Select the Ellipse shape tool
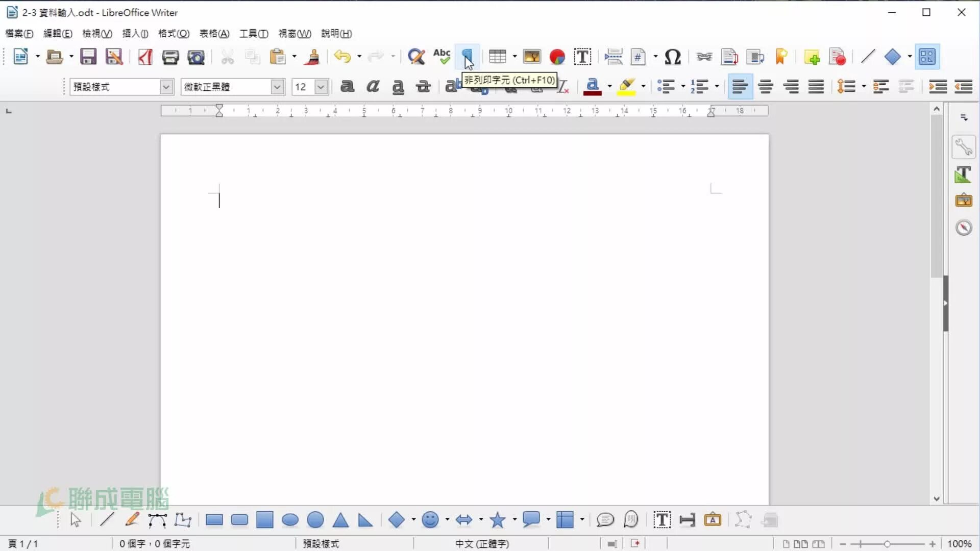This screenshot has height=551, width=980. click(290, 520)
